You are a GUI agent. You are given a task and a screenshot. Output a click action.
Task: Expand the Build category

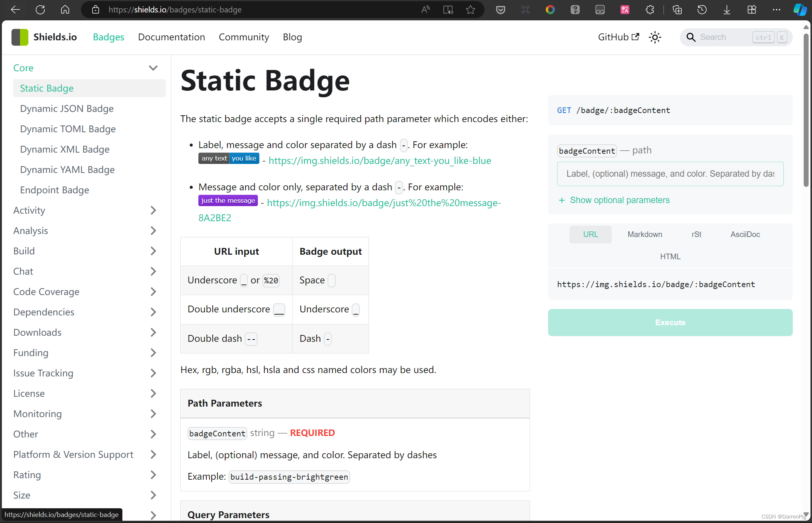[153, 251]
